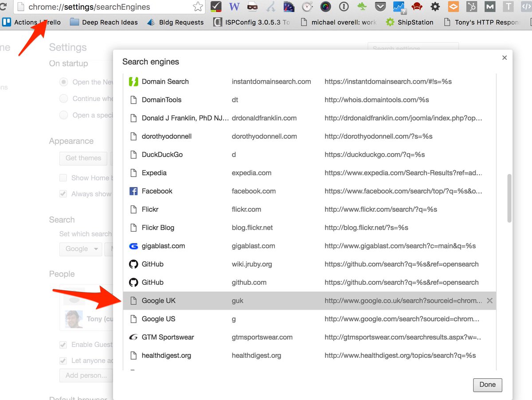Click the guk keyword cell
The image size is (532, 400).
tap(238, 301)
